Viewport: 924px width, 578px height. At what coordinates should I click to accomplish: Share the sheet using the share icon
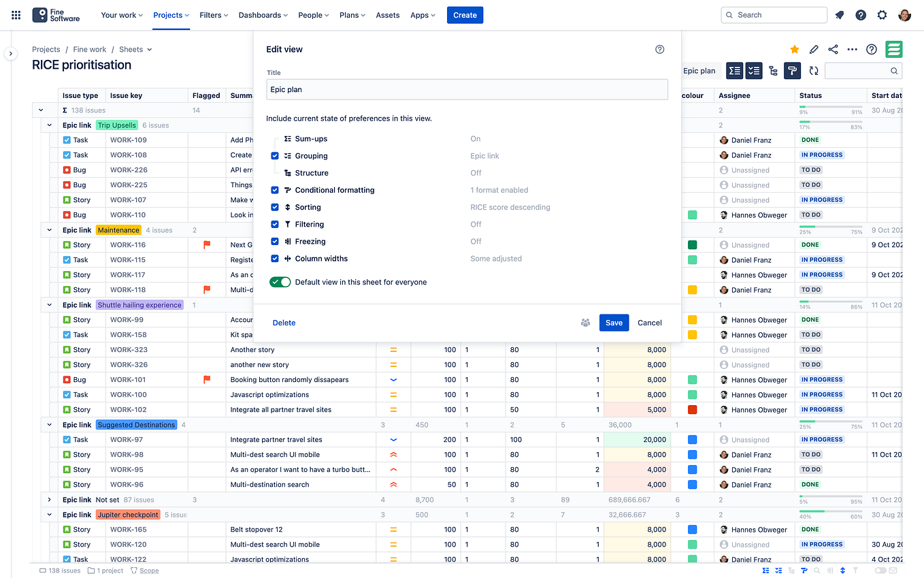[833, 49]
